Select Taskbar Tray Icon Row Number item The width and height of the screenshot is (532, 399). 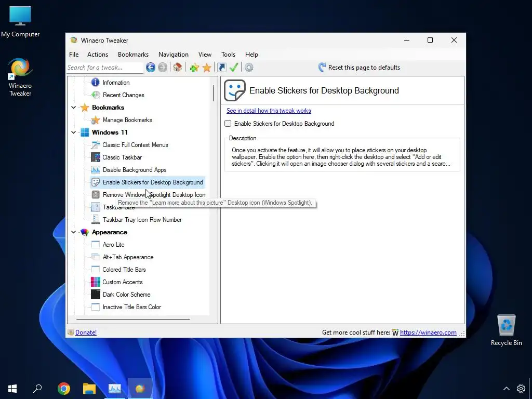point(142,220)
